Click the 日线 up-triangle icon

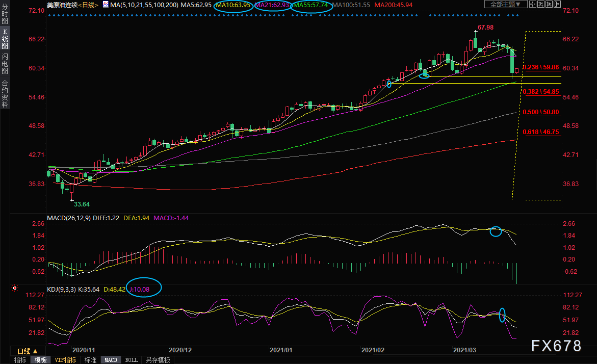35,351
